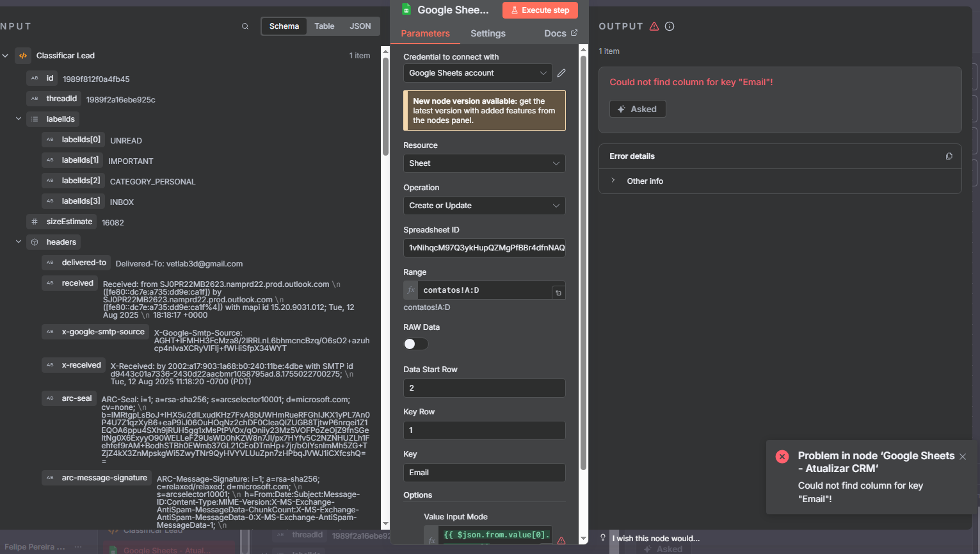The width and height of the screenshot is (980, 554).
Task: Click the lightbulb icon at the bottom
Action: [x=603, y=538]
